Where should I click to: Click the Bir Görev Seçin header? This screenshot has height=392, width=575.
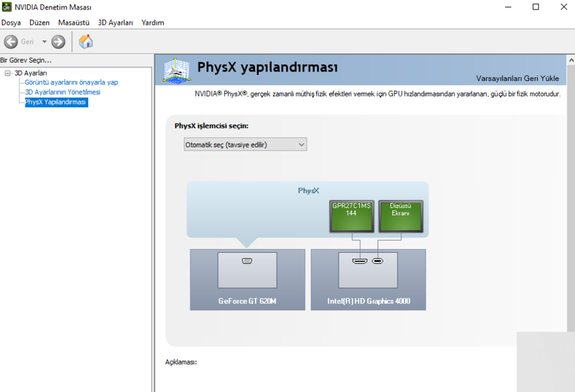[x=26, y=60]
